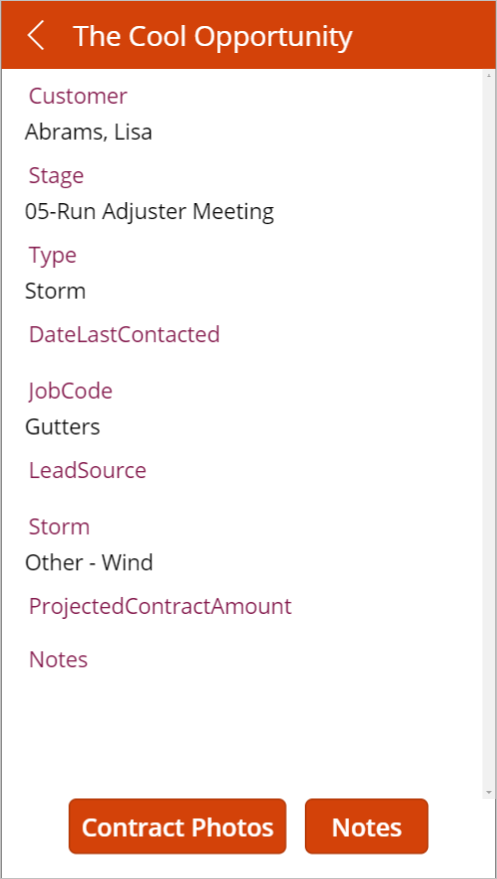497x879 pixels.
Task: Select the customer name Abrams, Lisa
Action: (89, 132)
